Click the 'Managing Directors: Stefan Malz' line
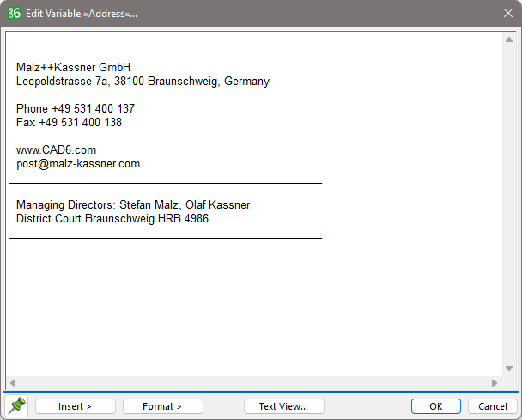This screenshot has height=420, width=522. pos(133,204)
